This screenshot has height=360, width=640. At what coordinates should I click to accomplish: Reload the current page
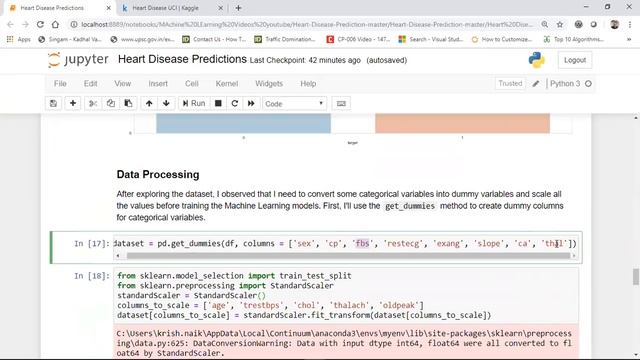point(40,24)
